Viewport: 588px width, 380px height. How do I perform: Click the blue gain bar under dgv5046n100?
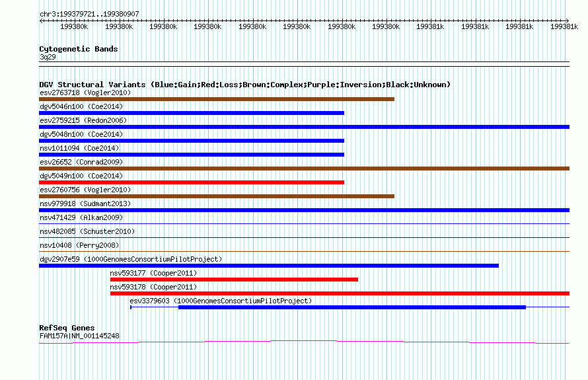192,113
